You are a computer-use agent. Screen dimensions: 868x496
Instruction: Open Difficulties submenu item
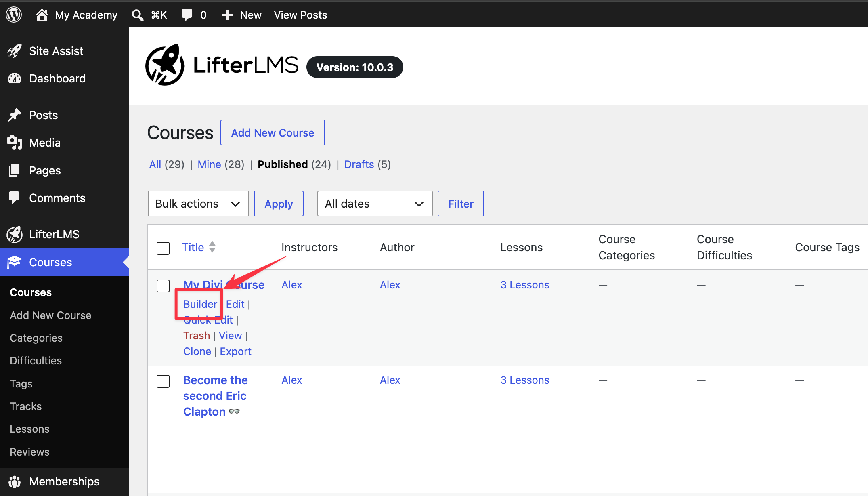(x=36, y=361)
